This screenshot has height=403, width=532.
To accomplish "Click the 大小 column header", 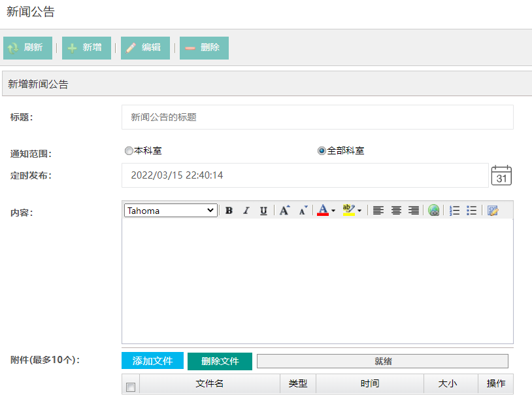I will pyautogui.click(x=451, y=383).
